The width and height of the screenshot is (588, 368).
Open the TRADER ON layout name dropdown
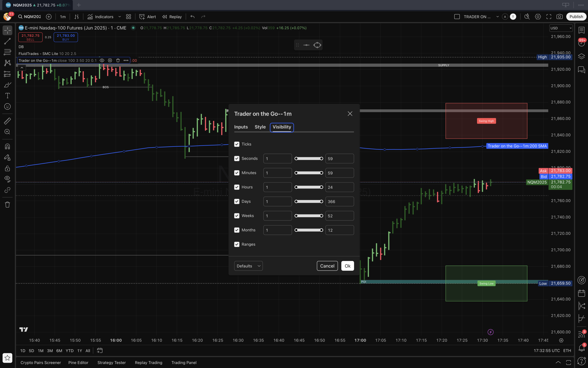[497, 17]
